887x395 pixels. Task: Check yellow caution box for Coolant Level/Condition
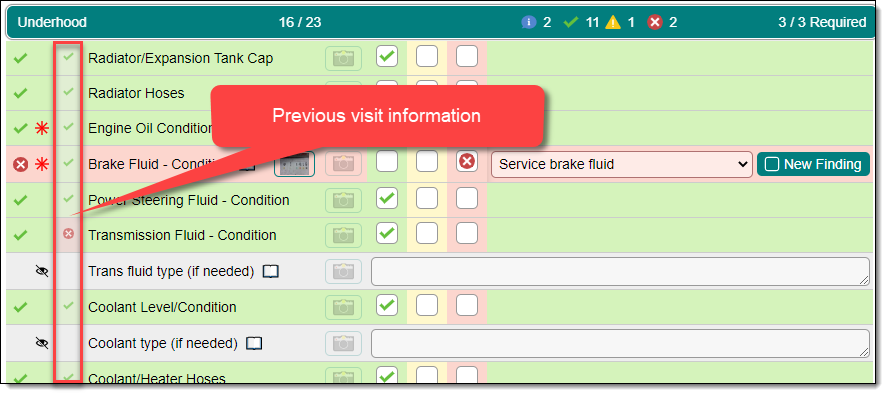(x=427, y=306)
